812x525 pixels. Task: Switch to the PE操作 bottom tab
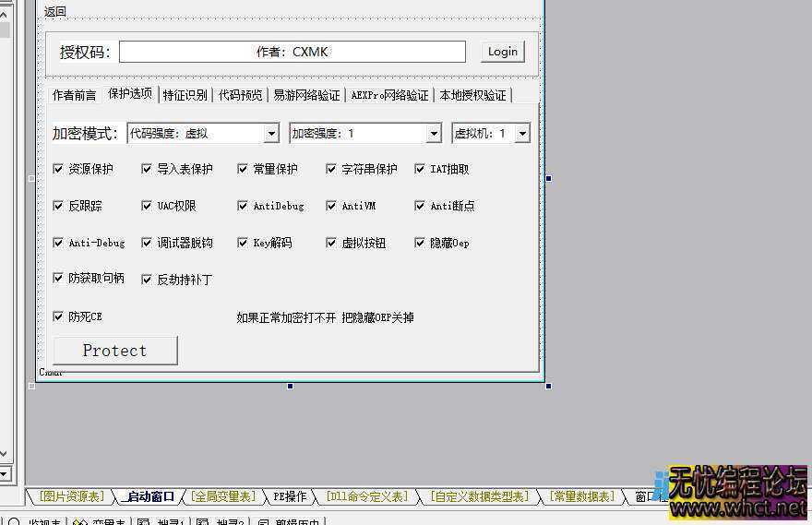(289, 496)
